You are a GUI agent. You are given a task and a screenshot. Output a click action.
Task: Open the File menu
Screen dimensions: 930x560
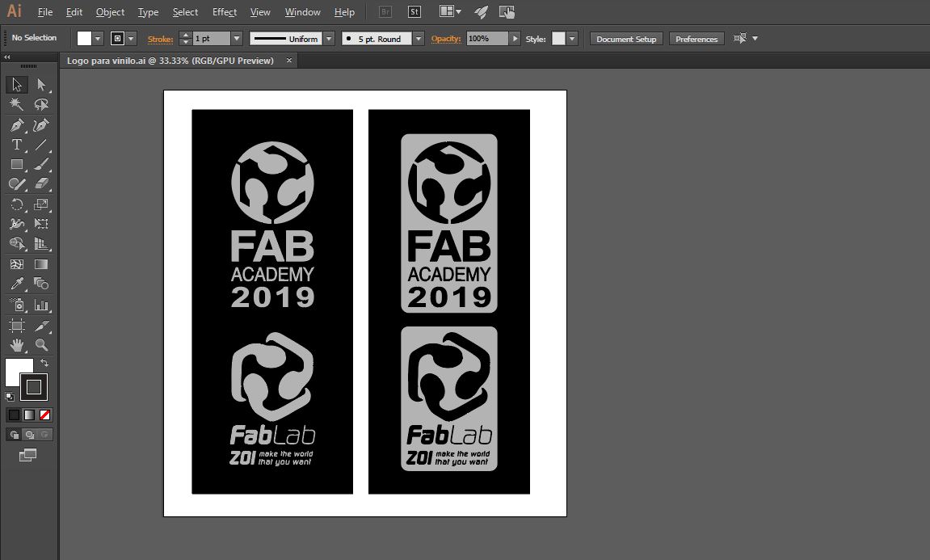point(45,12)
